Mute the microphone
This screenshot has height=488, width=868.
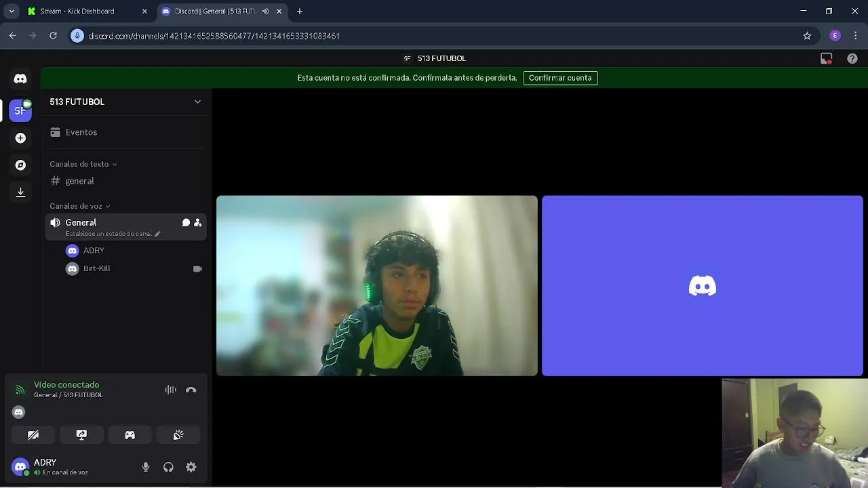pyautogui.click(x=146, y=467)
